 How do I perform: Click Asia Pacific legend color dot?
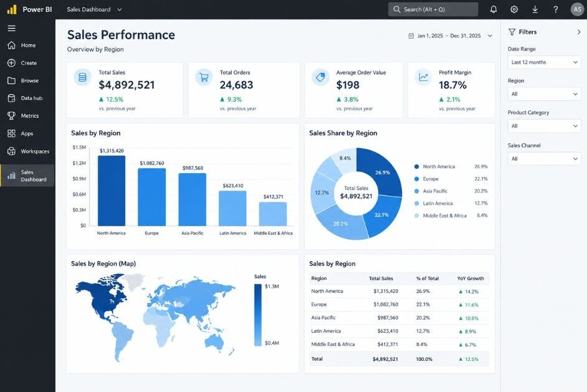pyautogui.click(x=417, y=191)
